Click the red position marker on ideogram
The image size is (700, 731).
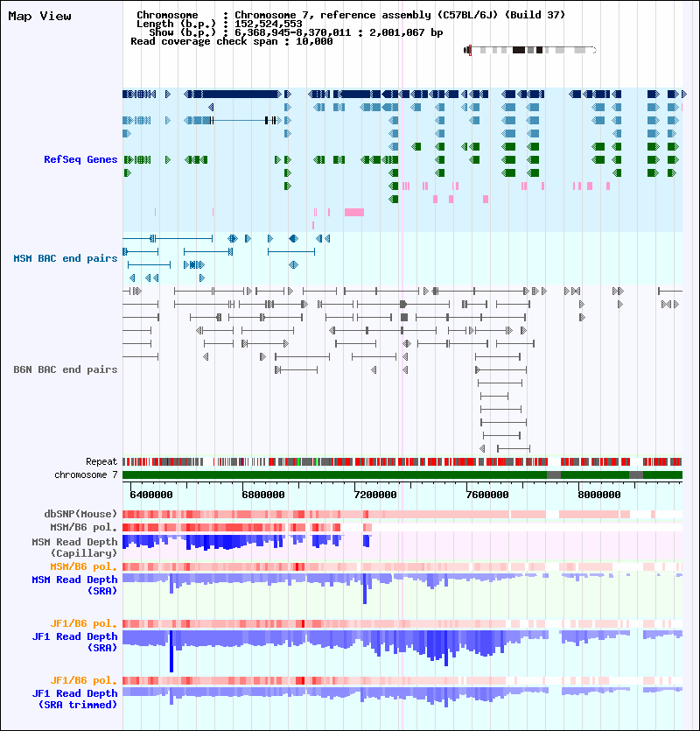coord(470,50)
